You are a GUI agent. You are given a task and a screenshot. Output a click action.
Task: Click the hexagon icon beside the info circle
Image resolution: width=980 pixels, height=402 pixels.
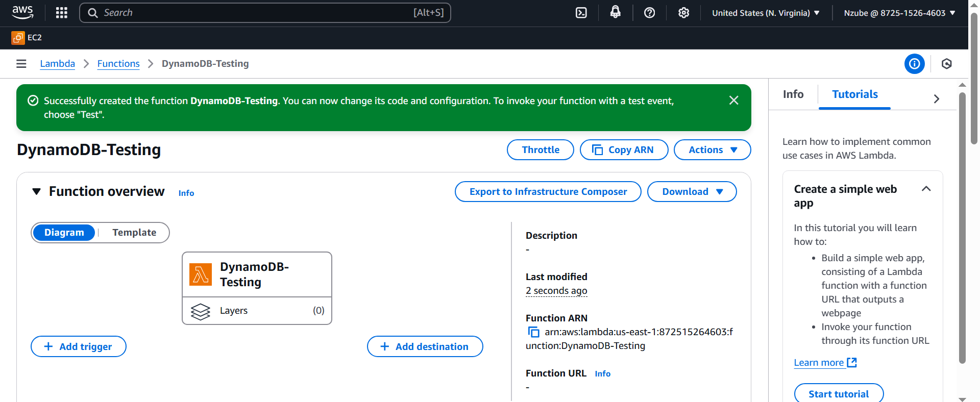pos(947,64)
